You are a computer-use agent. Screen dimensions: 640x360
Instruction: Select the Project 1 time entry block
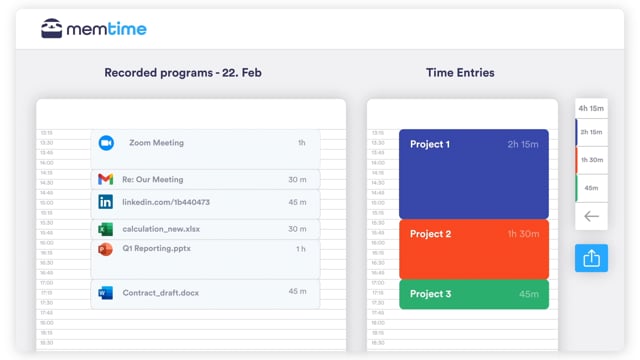click(x=474, y=174)
